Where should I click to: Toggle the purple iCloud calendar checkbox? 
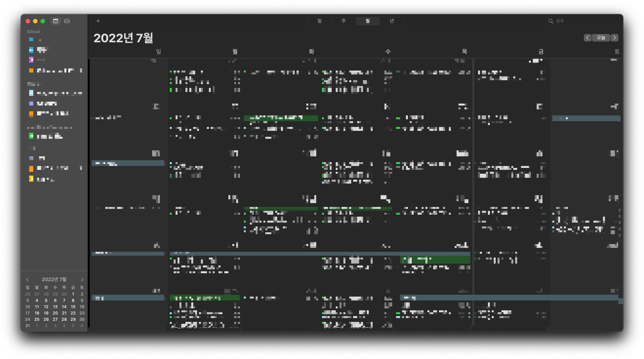[x=31, y=60]
